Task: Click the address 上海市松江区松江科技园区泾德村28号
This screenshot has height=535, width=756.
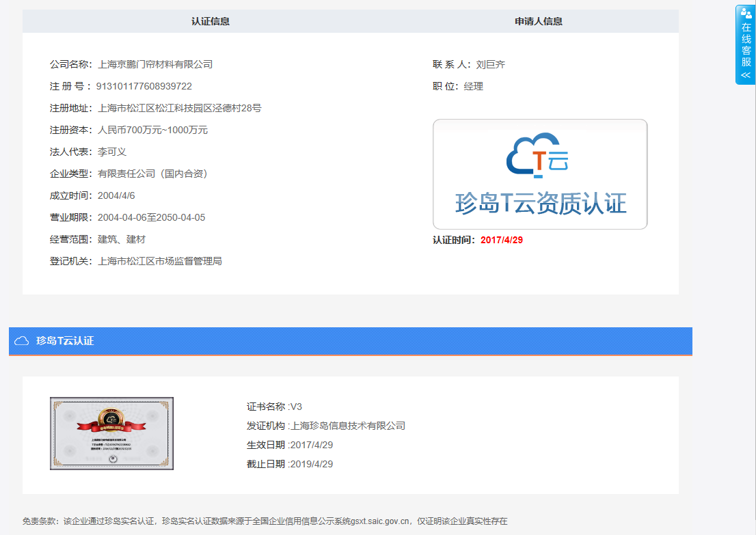Action: pos(179,109)
